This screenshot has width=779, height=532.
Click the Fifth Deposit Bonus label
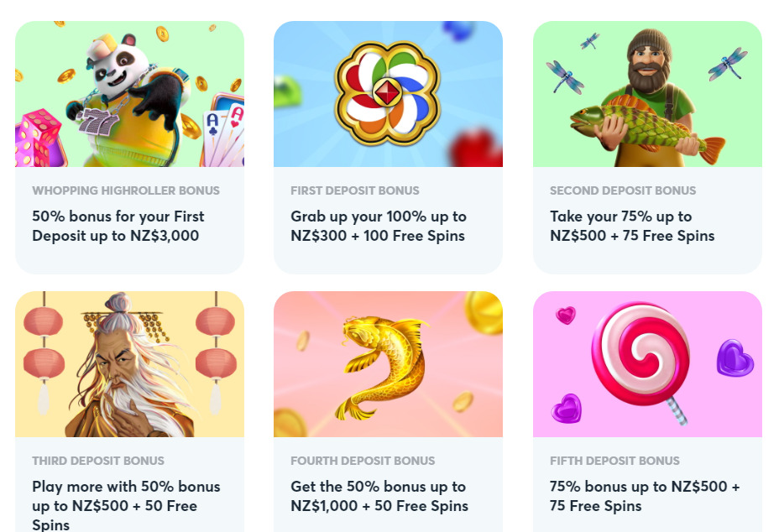tap(614, 461)
